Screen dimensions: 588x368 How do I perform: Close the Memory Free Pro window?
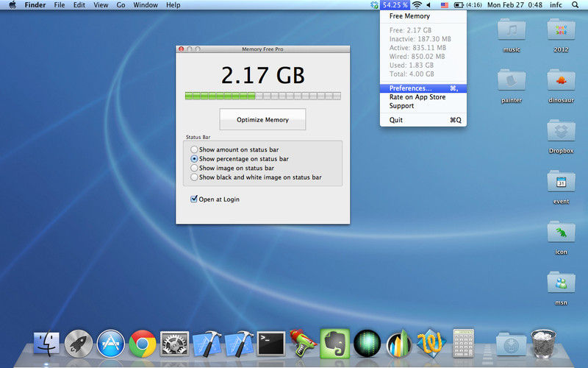click(x=181, y=49)
